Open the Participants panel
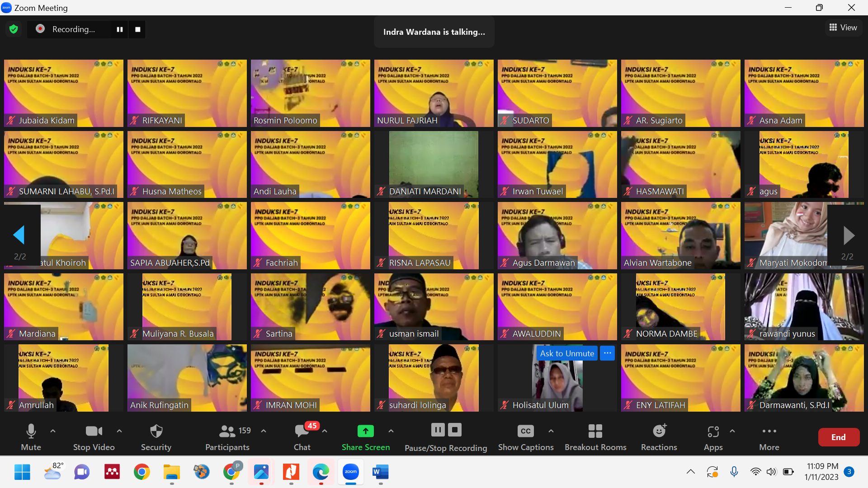The width and height of the screenshot is (868, 488). pos(227,436)
